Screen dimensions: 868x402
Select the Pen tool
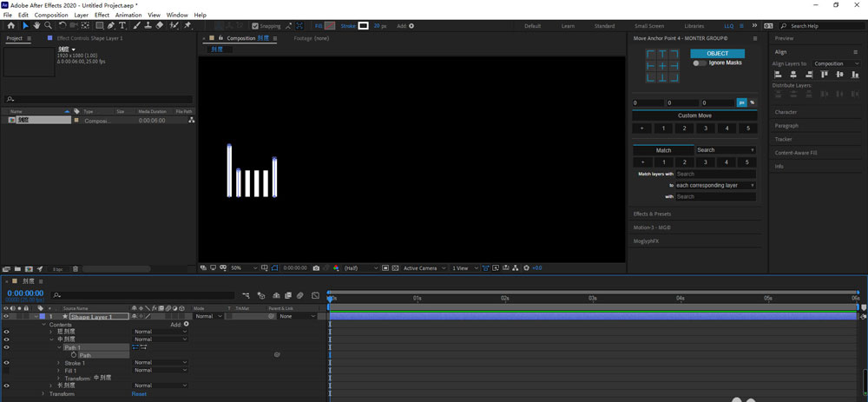pyautogui.click(x=110, y=26)
